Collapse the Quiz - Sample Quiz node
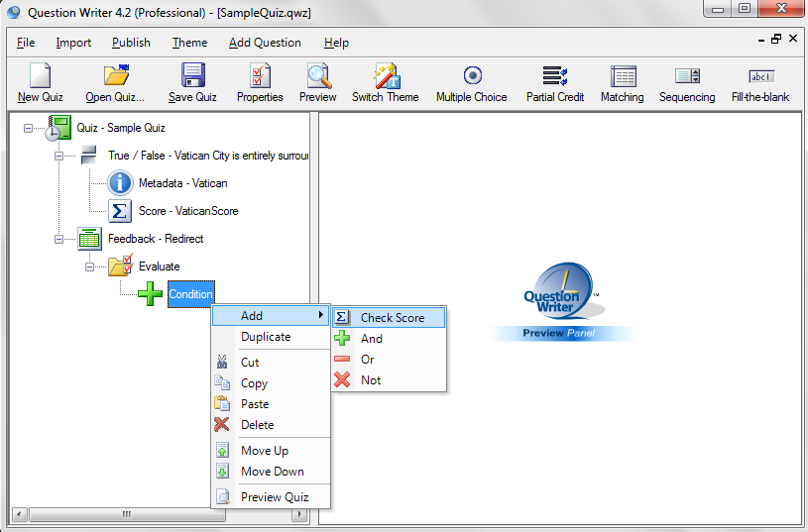 pyautogui.click(x=29, y=128)
